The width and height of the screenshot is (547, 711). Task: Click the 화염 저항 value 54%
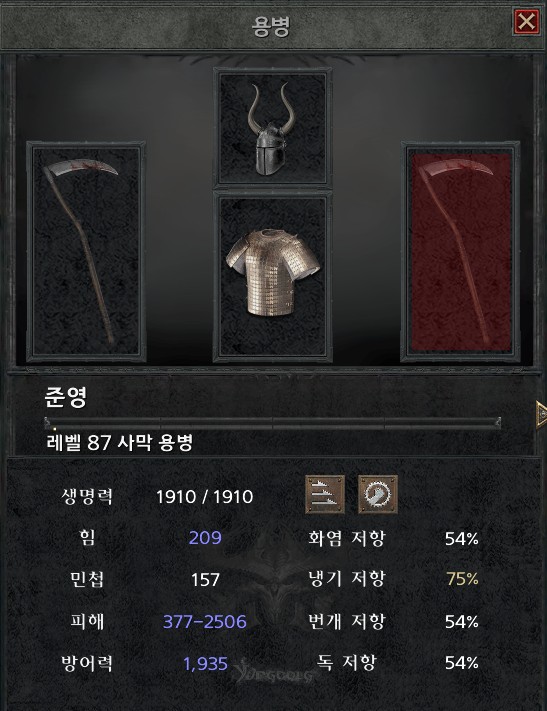click(462, 539)
